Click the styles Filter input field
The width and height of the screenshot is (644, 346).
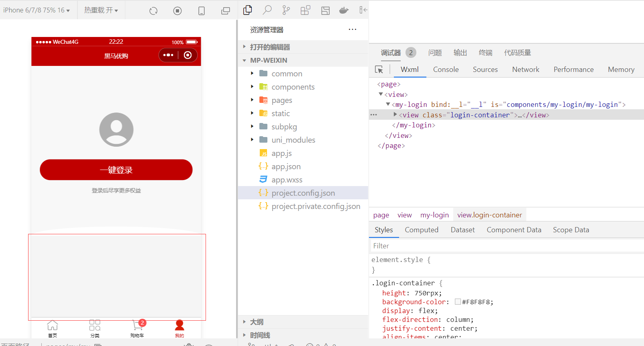[x=506, y=246]
